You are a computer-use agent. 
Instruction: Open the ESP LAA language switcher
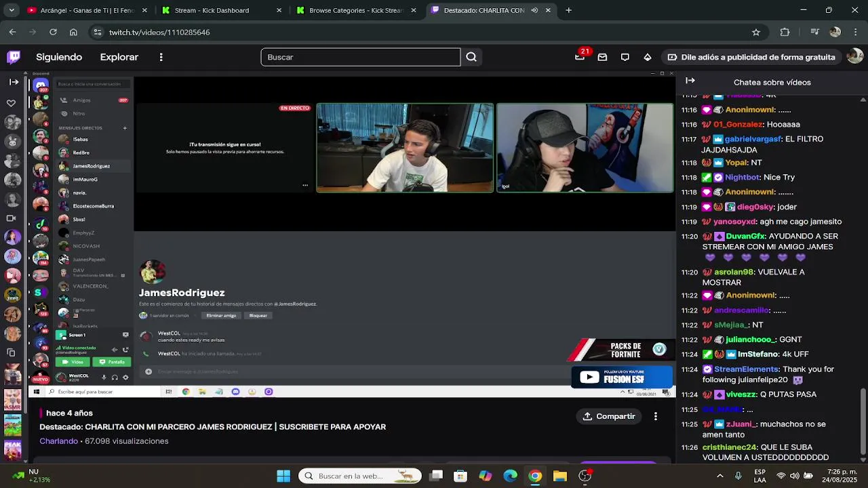(760, 476)
